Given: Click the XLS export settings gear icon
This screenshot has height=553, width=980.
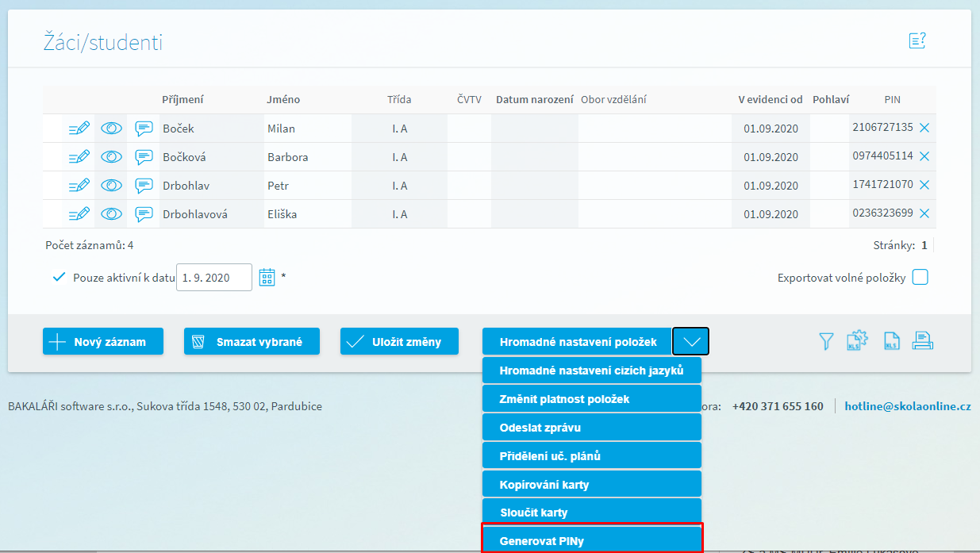Looking at the screenshot, I should coord(858,340).
